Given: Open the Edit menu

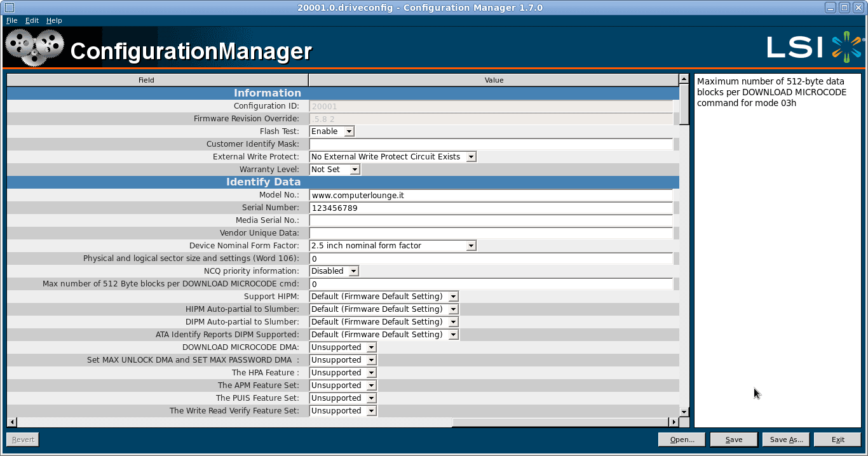Looking at the screenshot, I should pyautogui.click(x=31, y=20).
